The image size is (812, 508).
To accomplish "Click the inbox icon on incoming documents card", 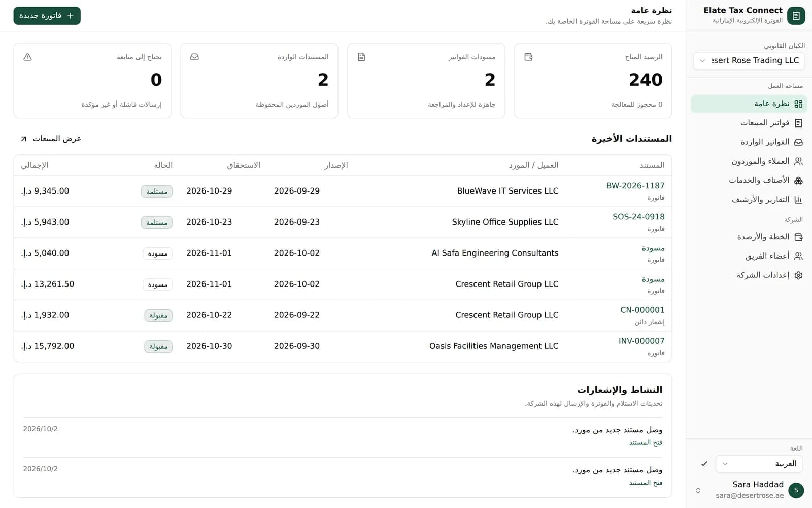I will [194, 57].
